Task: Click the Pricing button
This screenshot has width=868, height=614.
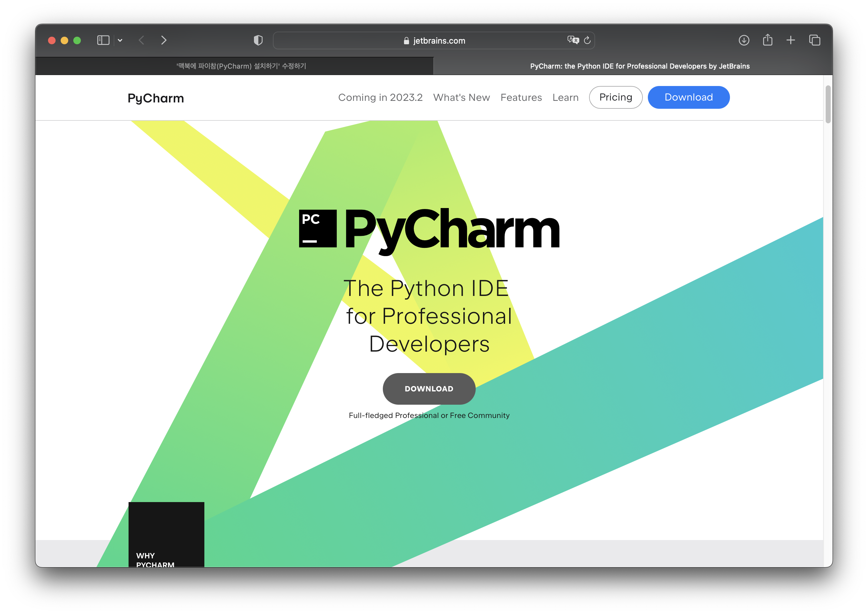Action: 615,98
